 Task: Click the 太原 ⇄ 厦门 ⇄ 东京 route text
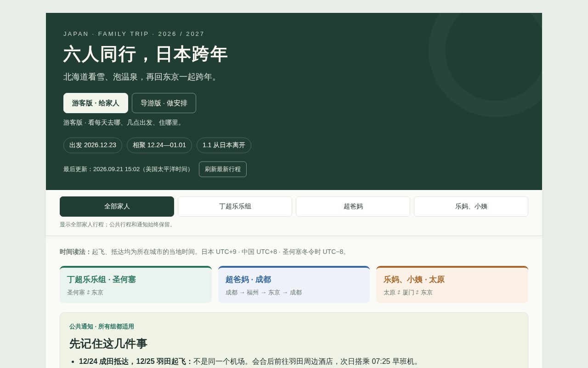(408, 293)
